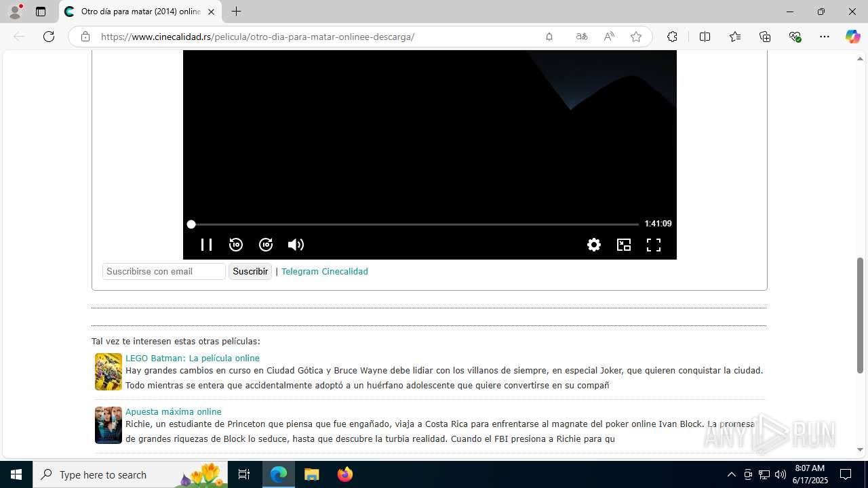Open the browser profile icon
This screenshot has width=868, height=488.
coord(15,12)
